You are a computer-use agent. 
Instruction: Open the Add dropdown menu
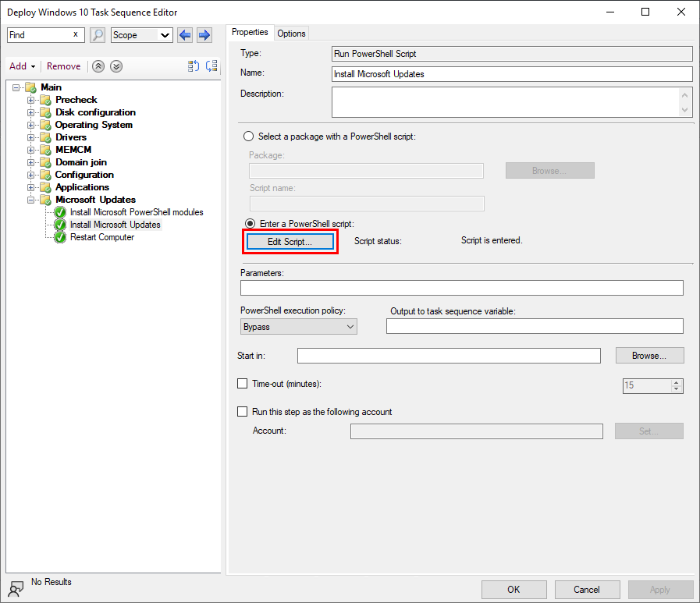[x=22, y=66]
